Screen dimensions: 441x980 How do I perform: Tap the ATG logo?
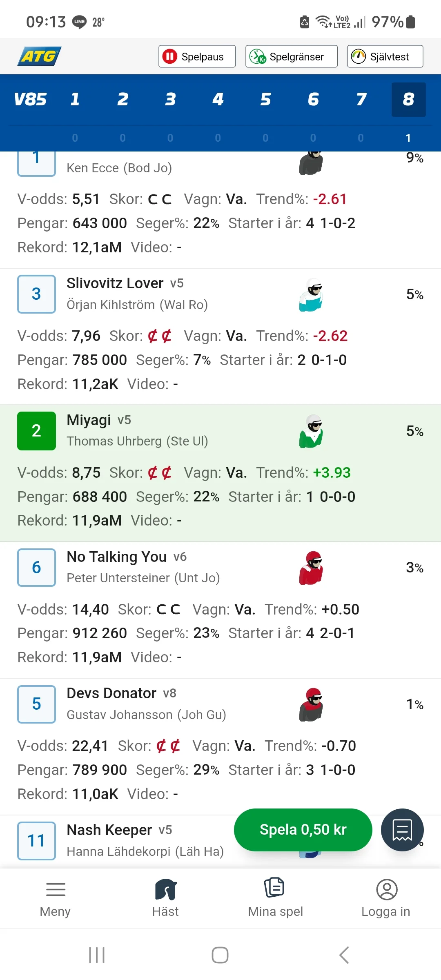[x=39, y=56]
